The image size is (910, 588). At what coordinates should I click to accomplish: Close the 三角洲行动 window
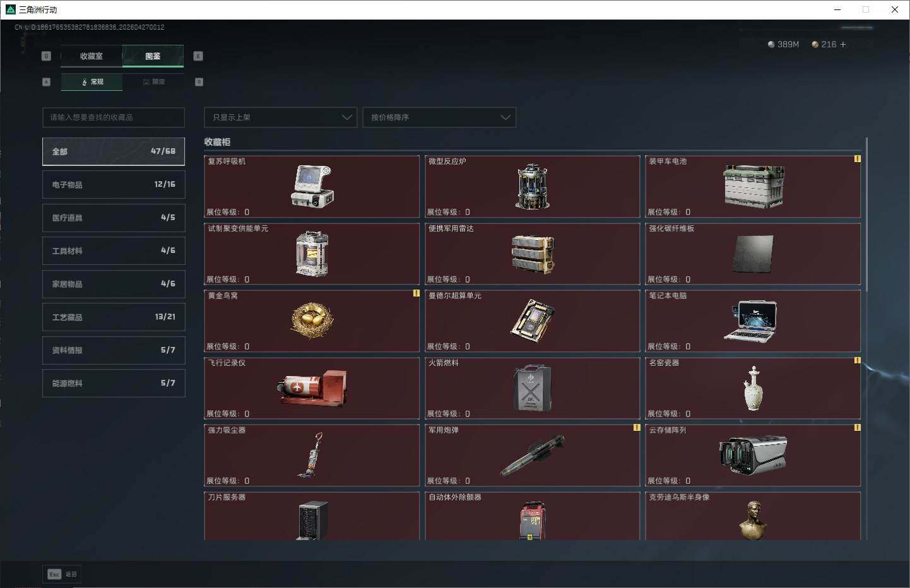(x=895, y=9)
